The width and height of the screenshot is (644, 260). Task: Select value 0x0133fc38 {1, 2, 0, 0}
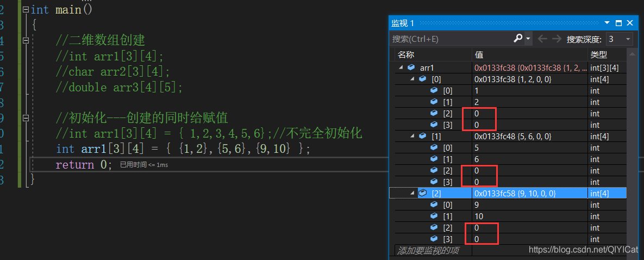[x=530, y=79]
